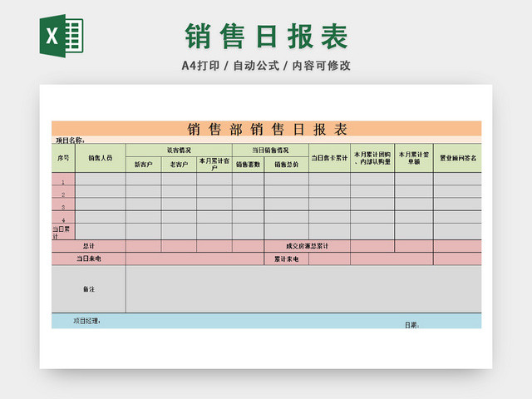Click the 项目经理 label in blue footer
The height and width of the screenshot is (399, 532).
tap(86, 321)
